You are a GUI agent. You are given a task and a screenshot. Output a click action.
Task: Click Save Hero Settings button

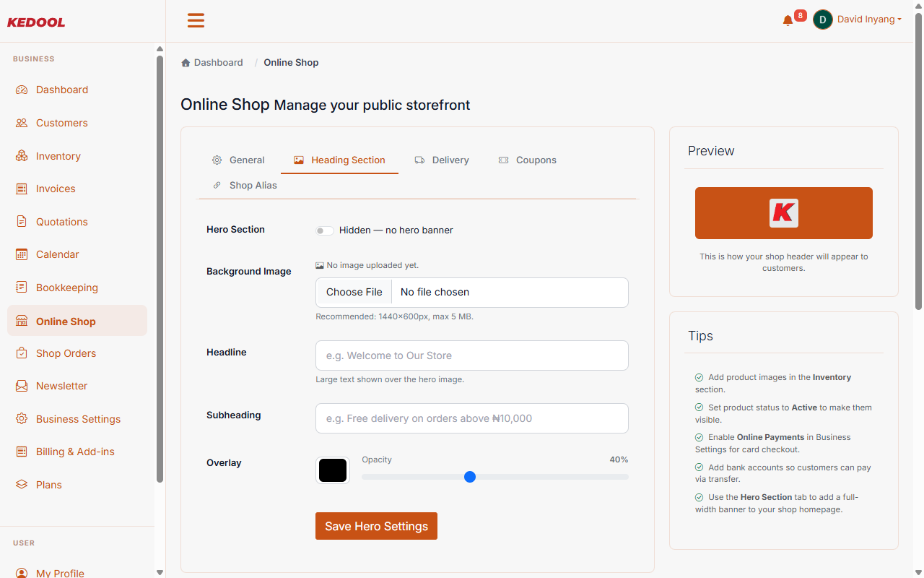coord(376,526)
